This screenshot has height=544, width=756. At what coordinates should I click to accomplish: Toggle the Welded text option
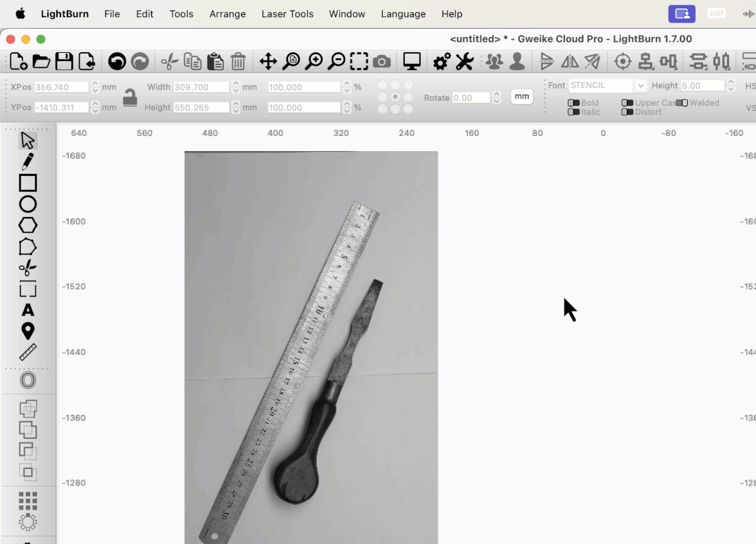[682, 103]
